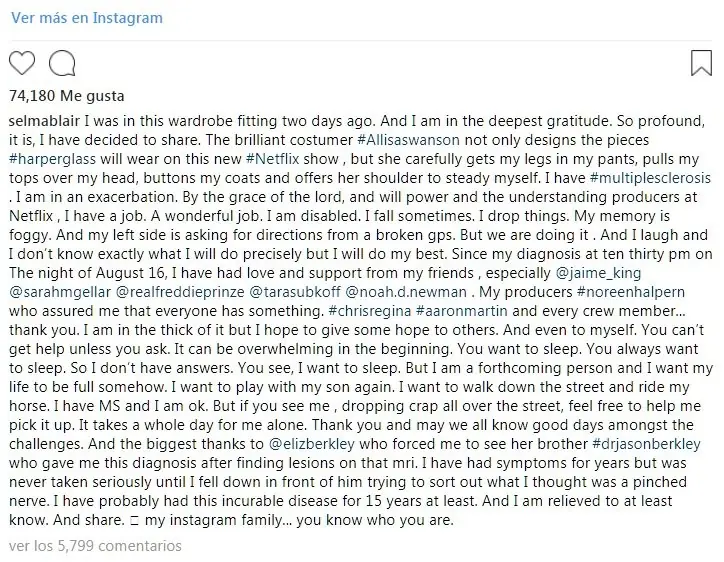This screenshot has height=562, width=724.
Task: Open the selmablair username profile
Action: point(44,121)
